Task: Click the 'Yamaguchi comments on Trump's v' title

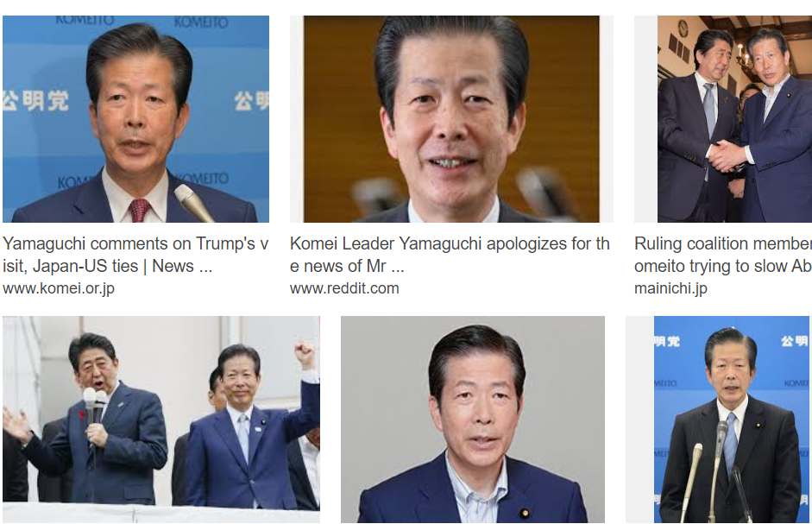Action: (135, 243)
